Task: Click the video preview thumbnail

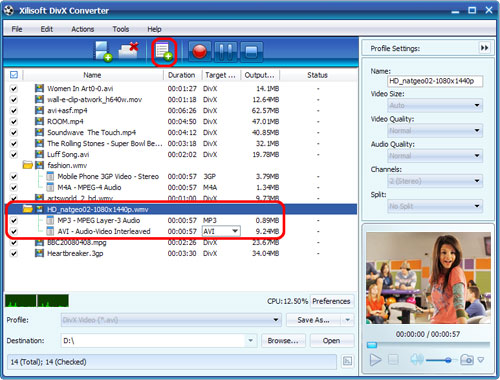Action: coord(428,278)
